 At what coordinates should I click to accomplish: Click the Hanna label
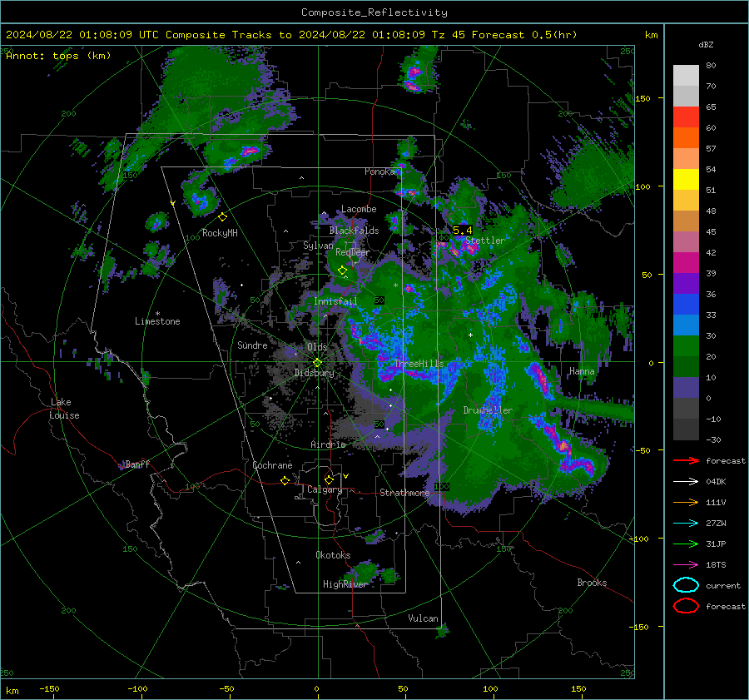click(x=582, y=371)
